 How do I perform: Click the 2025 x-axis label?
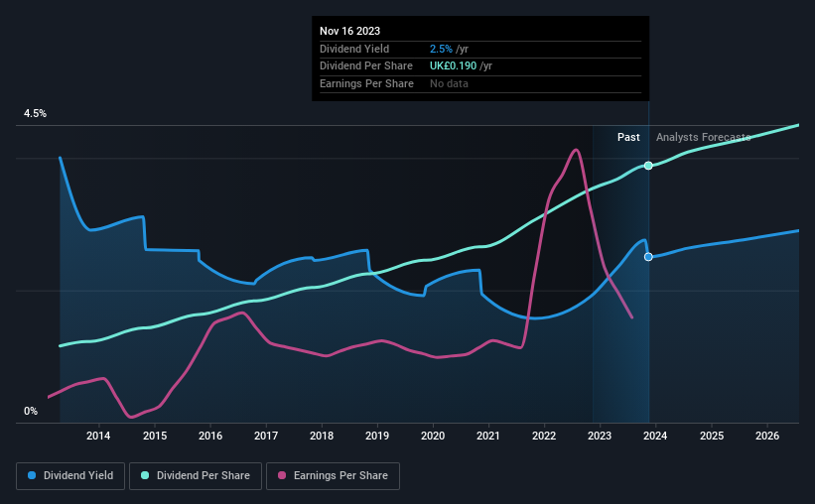(x=712, y=436)
